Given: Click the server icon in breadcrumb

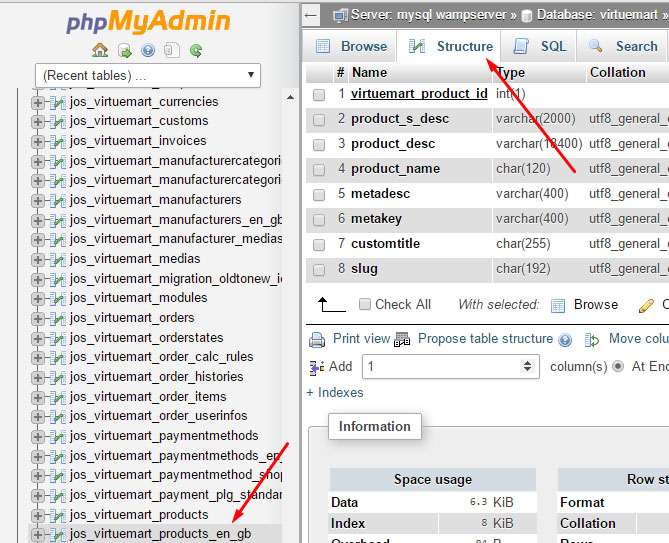Looking at the screenshot, I should coord(340,16).
